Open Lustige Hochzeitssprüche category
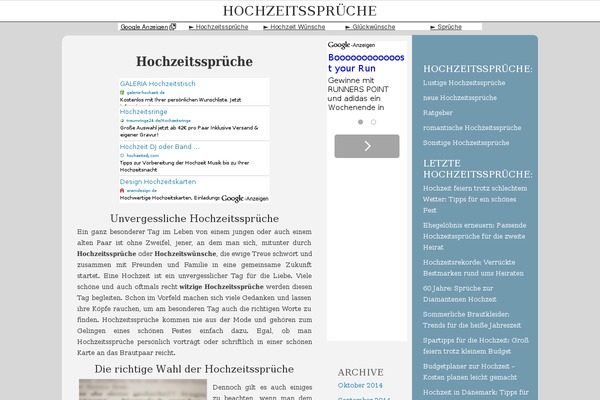 [x=464, y=83]
